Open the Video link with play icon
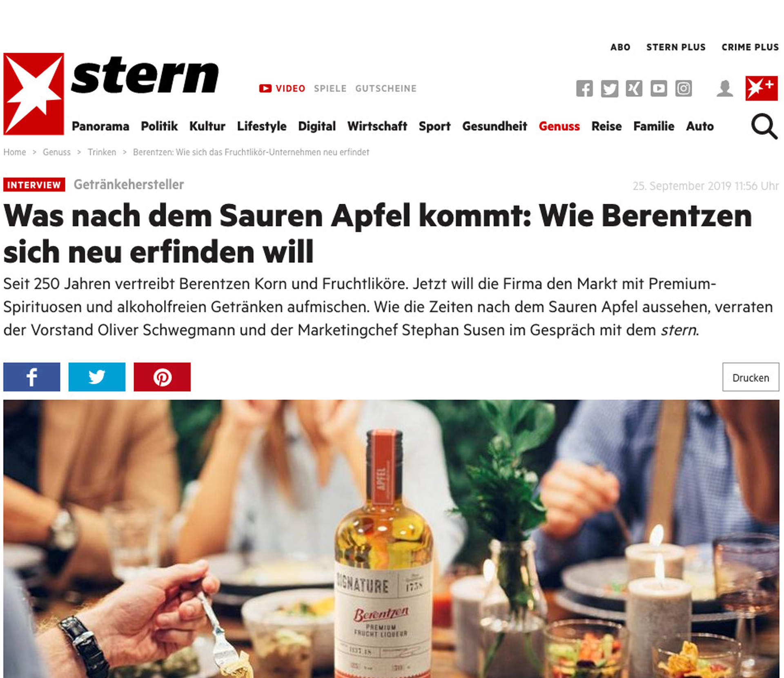Screen dimensions: 784x678 coord(282,88)
